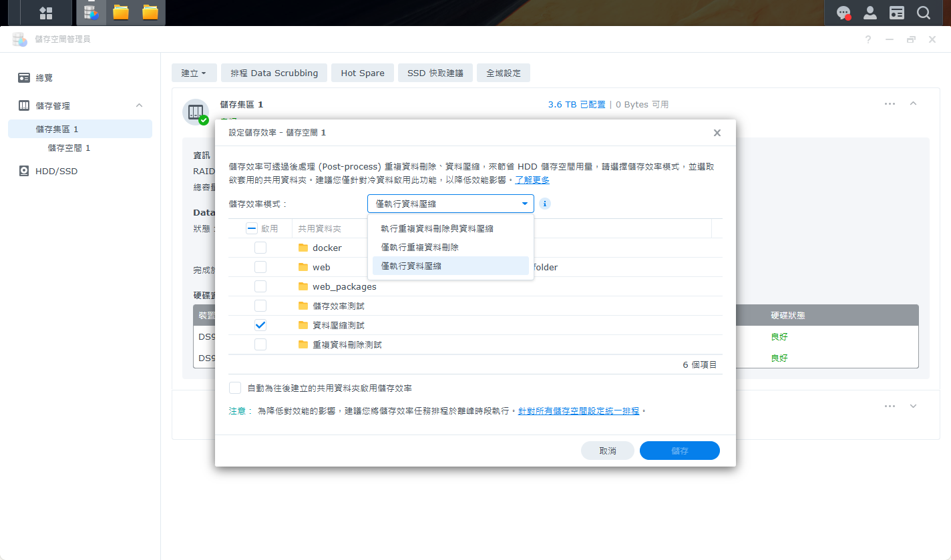This screenshot has height=560, width=951.
Task: Click the 儲存效率測試 folder name
Action: (339, 306)
